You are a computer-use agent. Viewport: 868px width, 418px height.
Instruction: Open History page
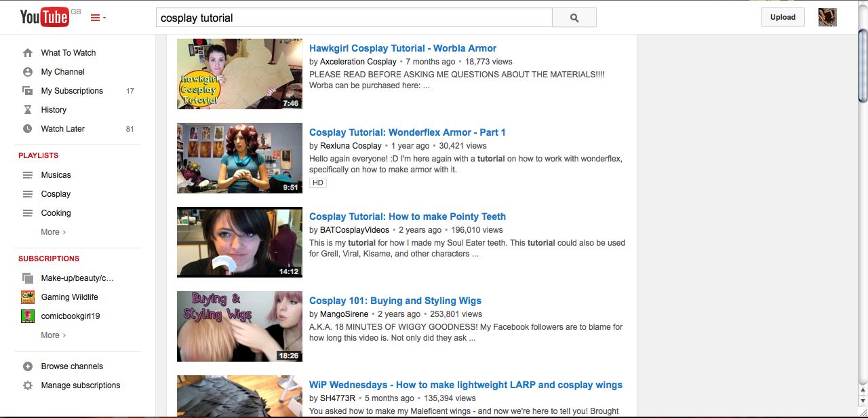click(x=54, y=110)
